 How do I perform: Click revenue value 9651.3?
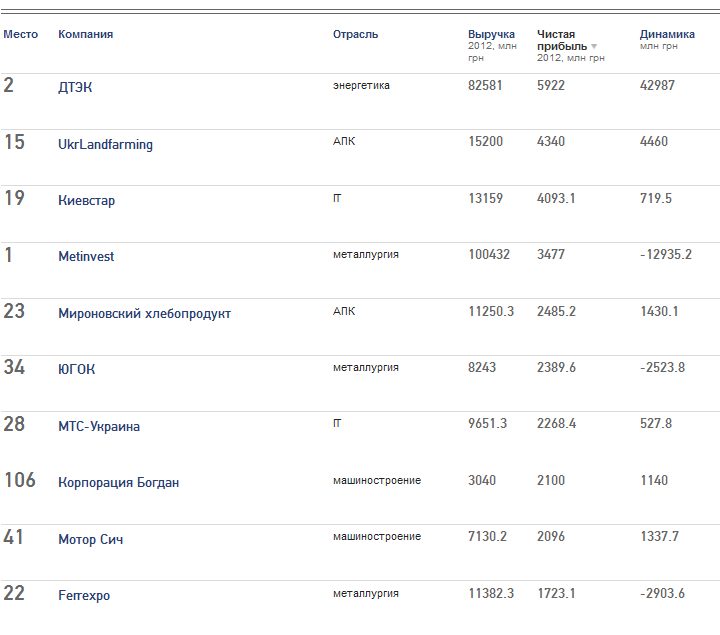(x=488, y=423)
